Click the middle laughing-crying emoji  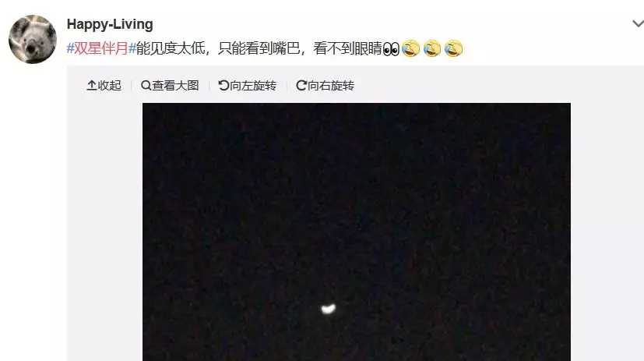(x=432, y=48)
